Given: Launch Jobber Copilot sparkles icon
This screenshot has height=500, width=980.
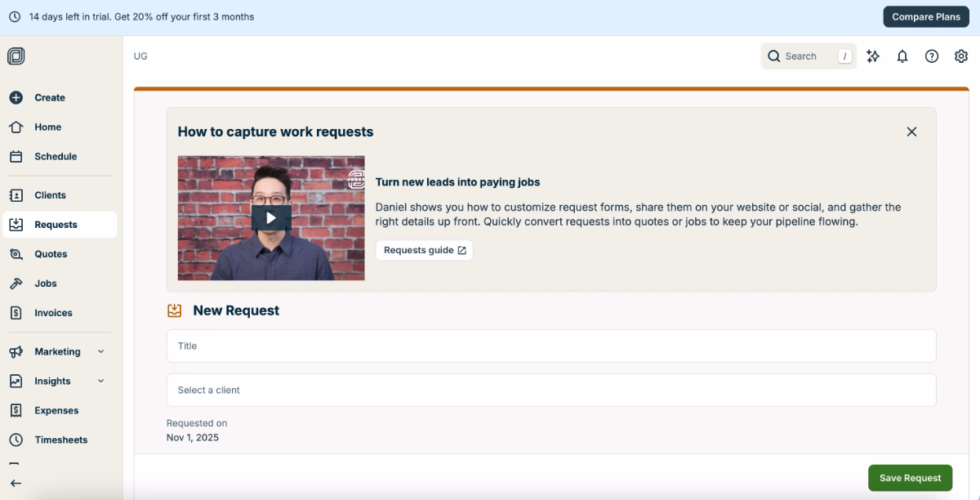Looking at the screenshot, I should 872,56.
